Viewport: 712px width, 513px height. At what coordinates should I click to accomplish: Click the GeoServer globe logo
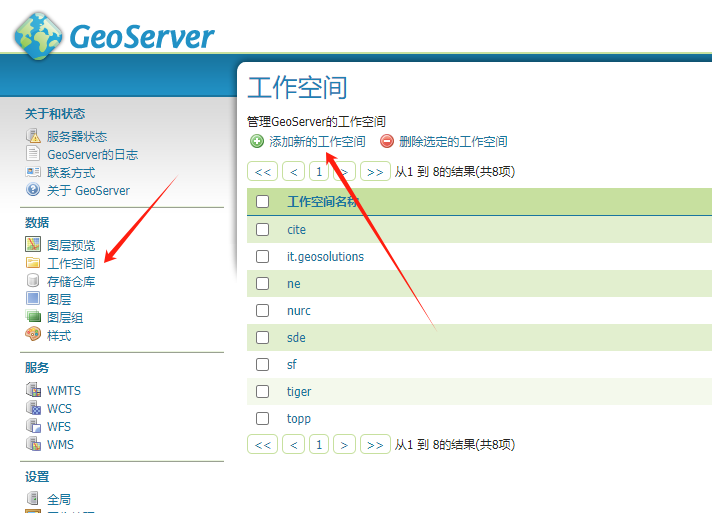tap(38, 36)
